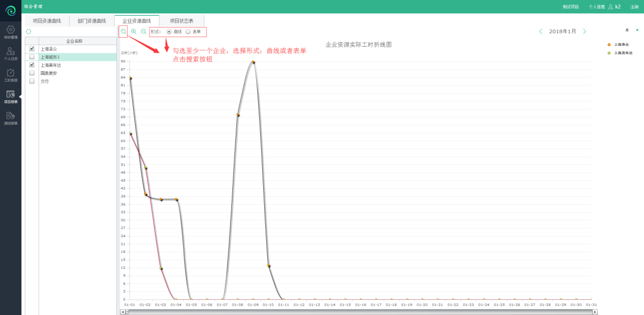Switch to the 项目资源曲线 tab

click(x=47, y=21)
